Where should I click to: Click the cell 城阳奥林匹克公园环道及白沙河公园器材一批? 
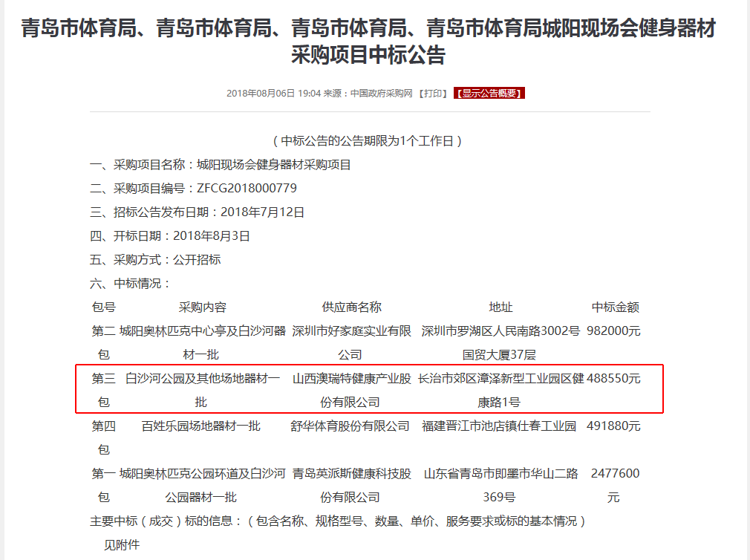202,486
